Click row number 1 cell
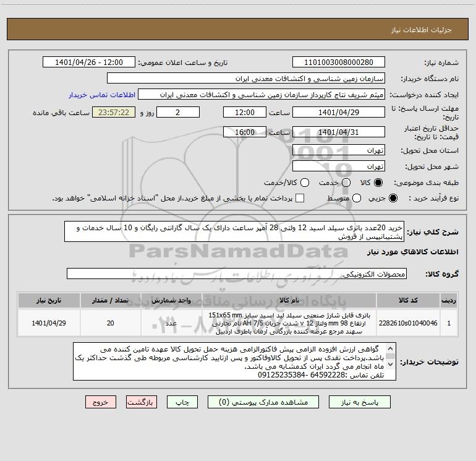 pos(449,323)
